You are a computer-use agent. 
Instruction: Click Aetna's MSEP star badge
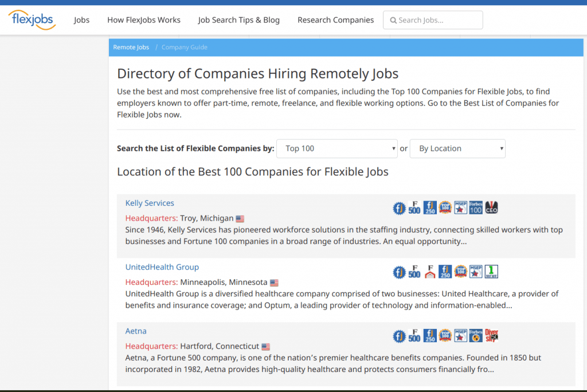tap(460, 336)
